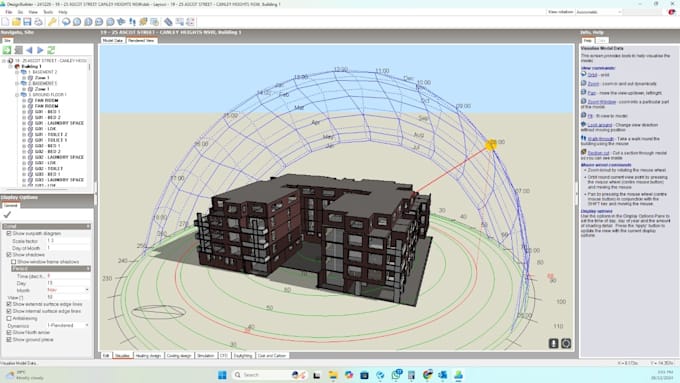Click the green go-to arrow navigator icon
Viewport: 680px width, 383px height.
[x=7, y=50]
